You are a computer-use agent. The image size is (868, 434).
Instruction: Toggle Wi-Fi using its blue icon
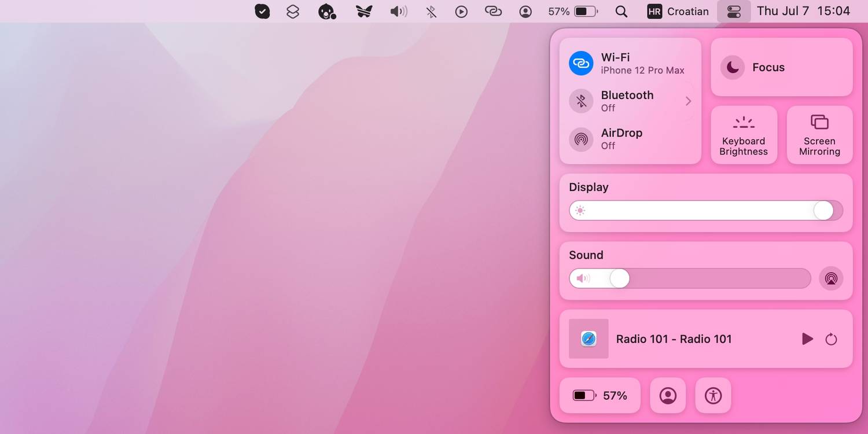581,64
